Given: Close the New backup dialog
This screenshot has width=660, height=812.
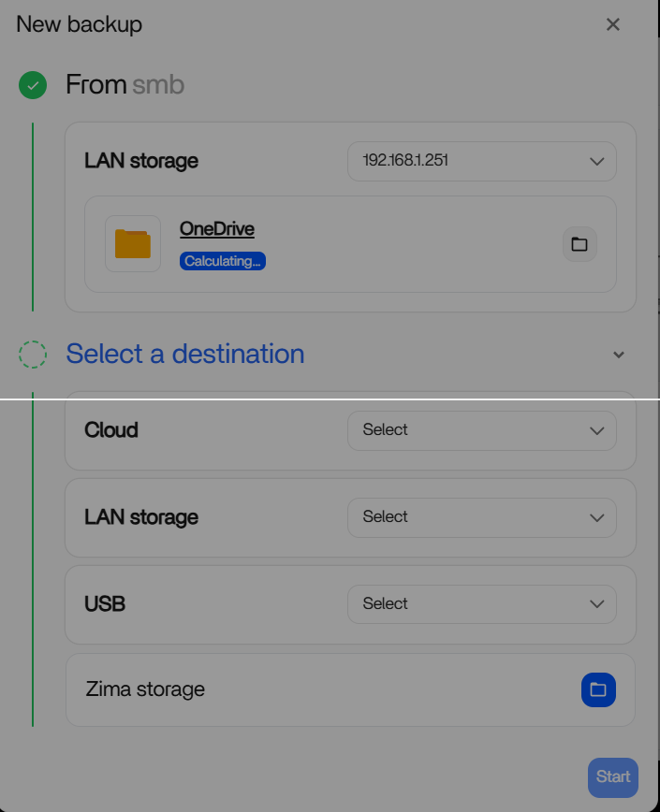Looking at the screenshot, I should (613, 24).
